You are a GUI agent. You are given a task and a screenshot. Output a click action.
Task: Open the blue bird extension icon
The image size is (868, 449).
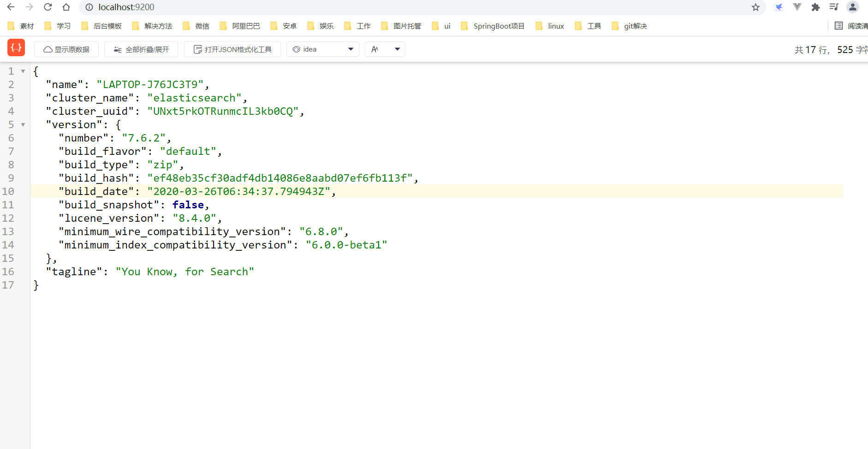(779, 7)
